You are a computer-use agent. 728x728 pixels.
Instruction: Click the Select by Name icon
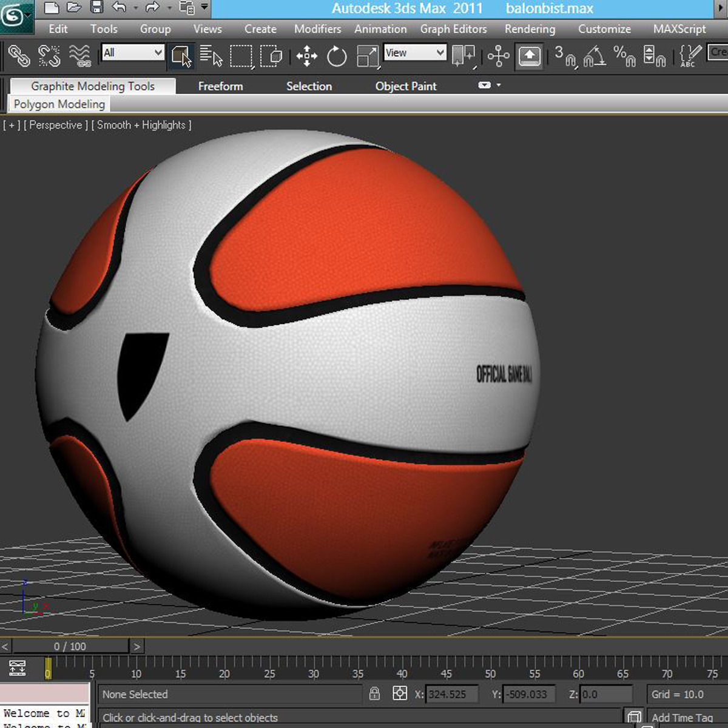click(211, 56)
